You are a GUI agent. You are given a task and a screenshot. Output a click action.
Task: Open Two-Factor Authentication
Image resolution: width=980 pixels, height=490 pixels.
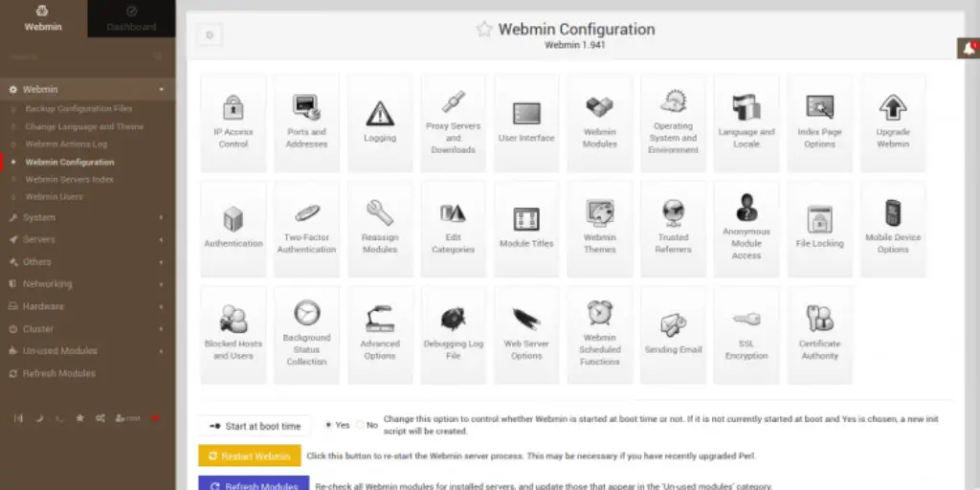(x=306, y=229)
